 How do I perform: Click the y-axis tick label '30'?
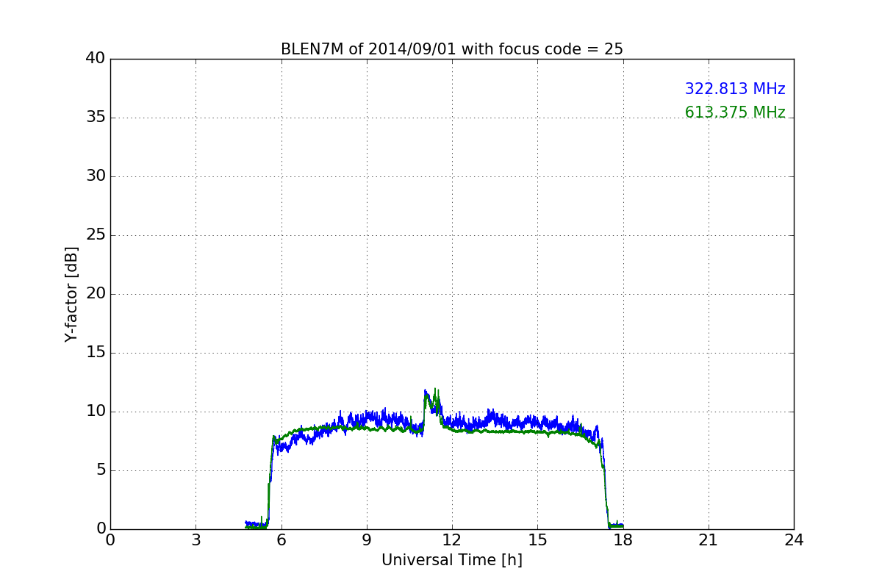point(96,176)
